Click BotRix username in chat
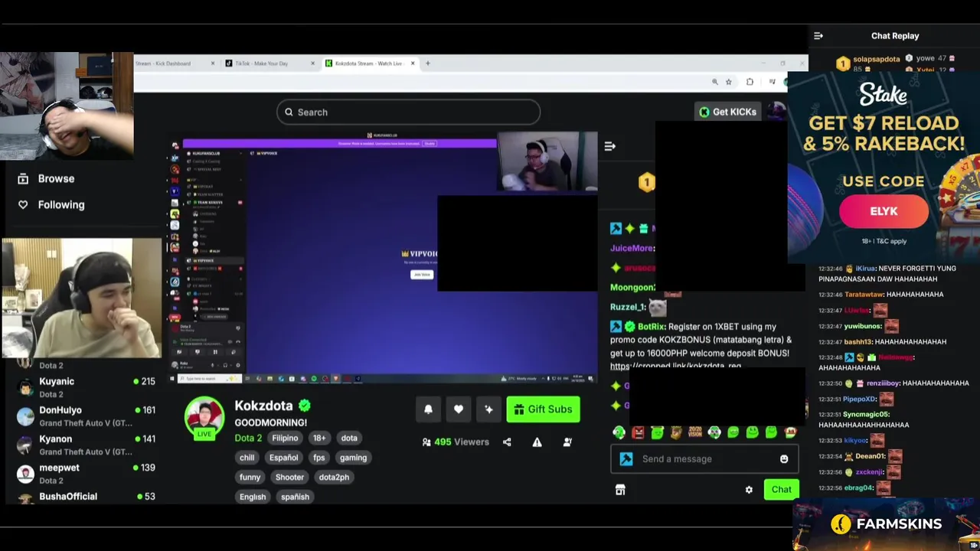Viewport: 980px width, 551px height. click(x=650, y=327)
